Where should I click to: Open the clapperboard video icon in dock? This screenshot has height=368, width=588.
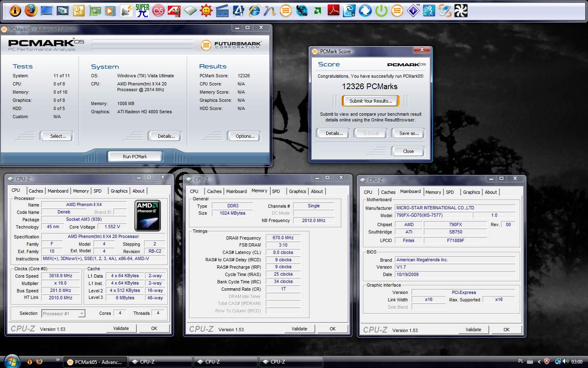click(x=222, y=11)
